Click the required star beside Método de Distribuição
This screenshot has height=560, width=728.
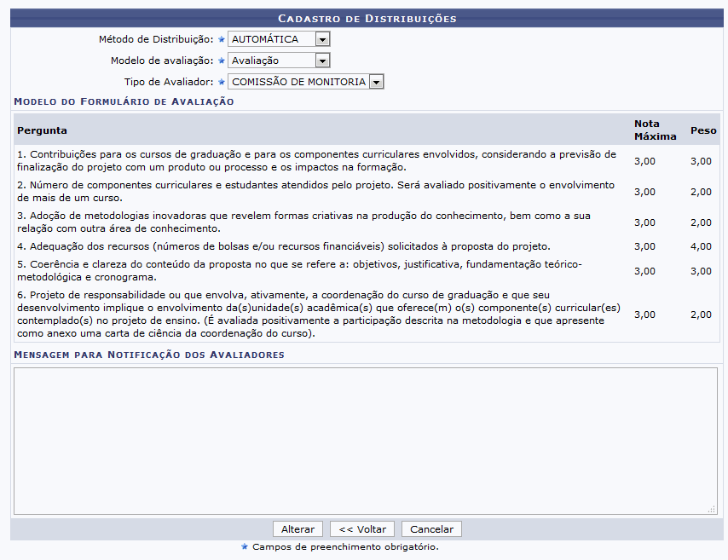coord(222,39)
